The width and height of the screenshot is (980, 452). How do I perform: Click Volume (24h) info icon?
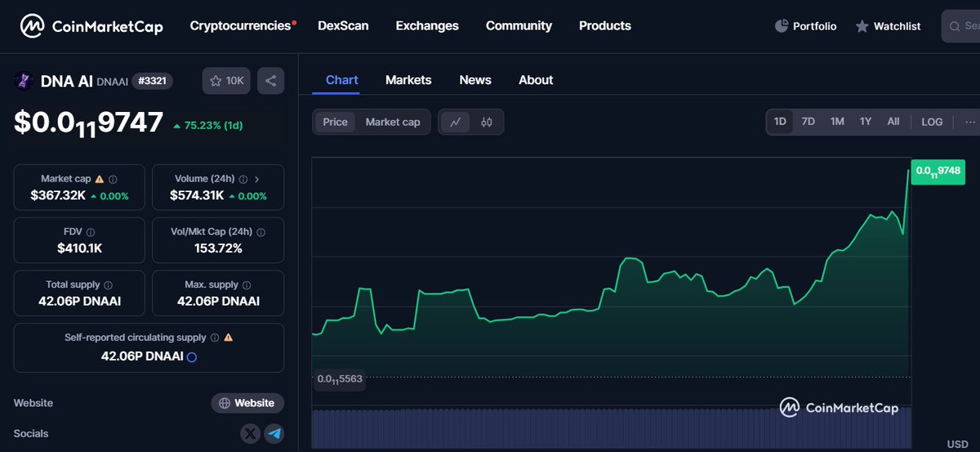coord(243,179)
